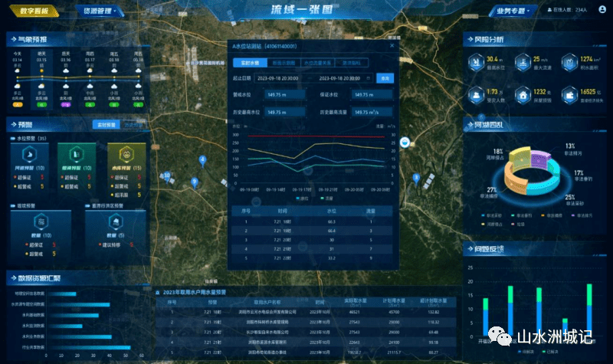Select the 数字看板 tab

pos(34,11)
